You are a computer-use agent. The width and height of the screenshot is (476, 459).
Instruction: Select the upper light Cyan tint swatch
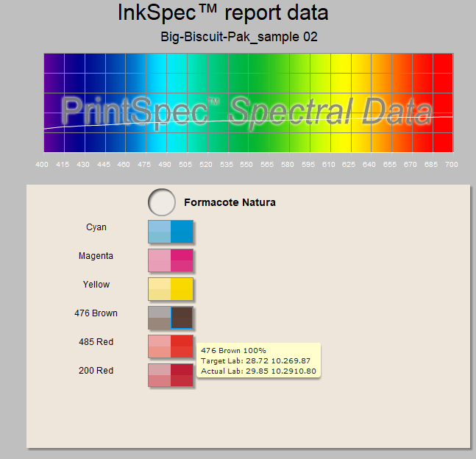tap(160, 226)
